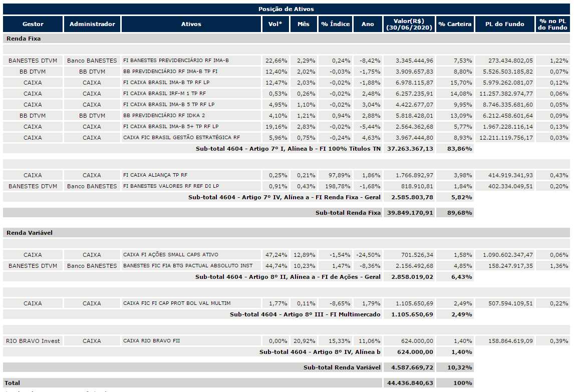This screenshot has height=392, width=574.
Task: Click Ano value -24,50%
Action: (368, 255)
